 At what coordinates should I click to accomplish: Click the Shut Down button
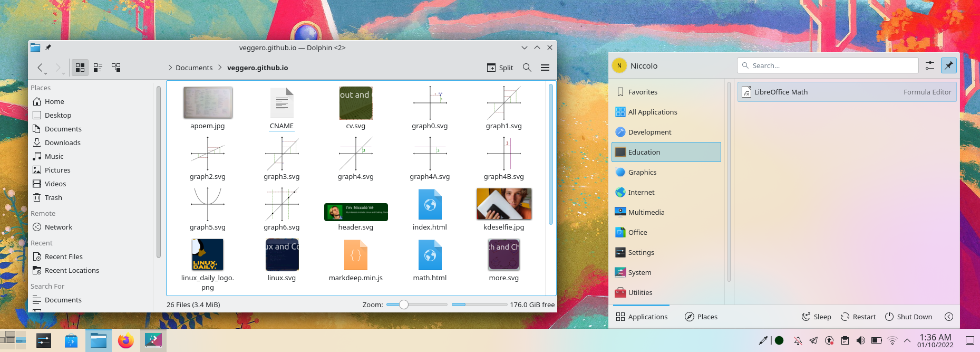click(x=908, y=317)
